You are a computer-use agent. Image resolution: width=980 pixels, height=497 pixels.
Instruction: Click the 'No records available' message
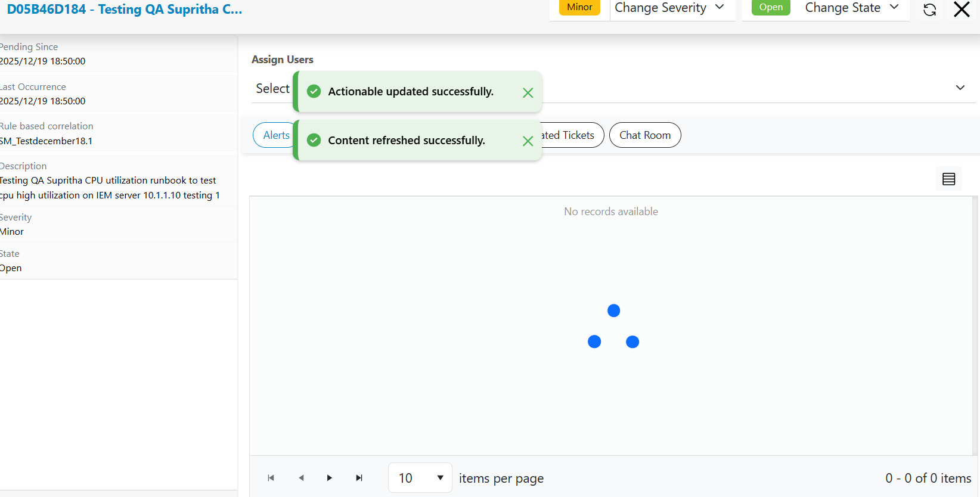click(611, 212)
